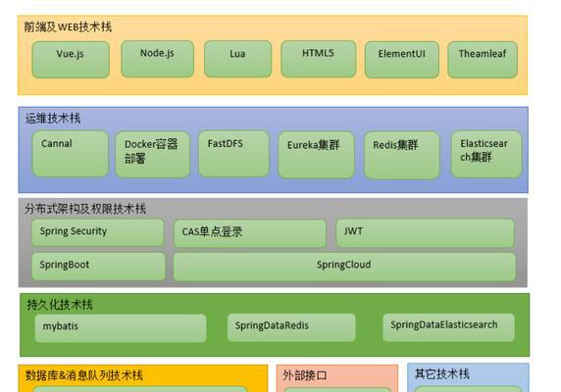The image size is (561, 392).
Task: Click the Eureka集群 box
Action: click(x=316, y=155)
